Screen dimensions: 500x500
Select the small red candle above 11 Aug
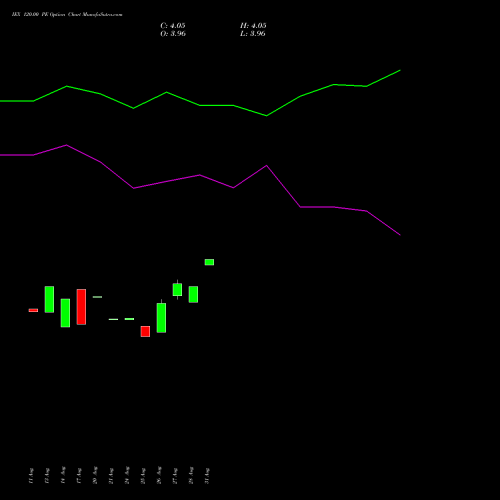33,310
